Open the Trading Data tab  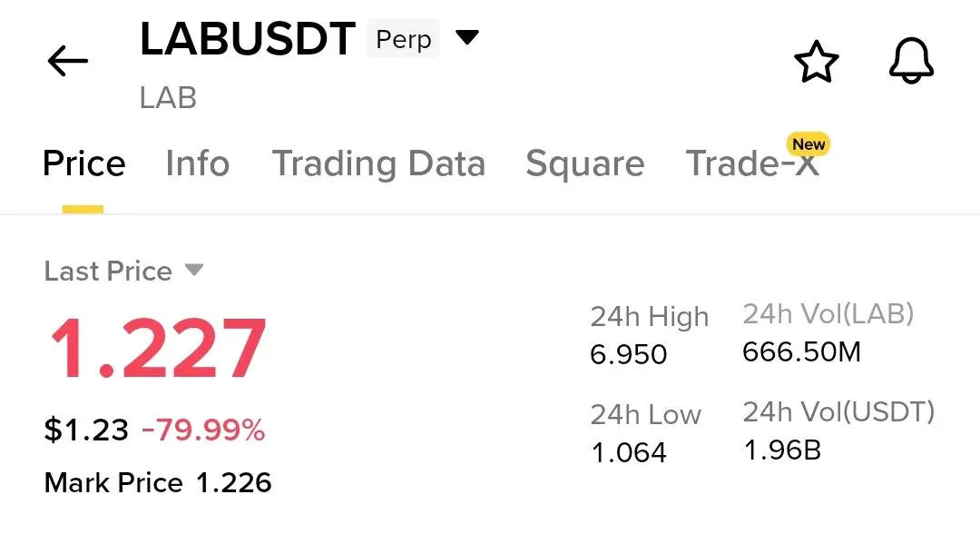coord(378,163)
